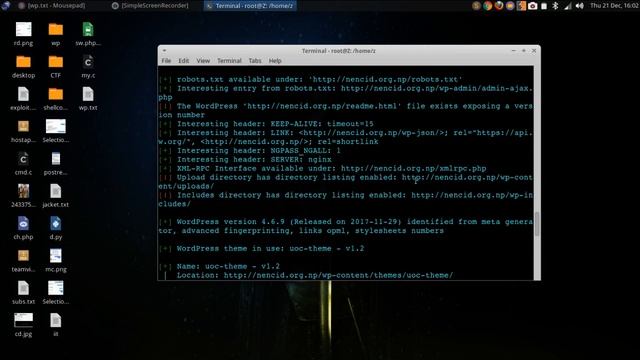Image resolution: width=640 pixels, height=360 pixels.
Task: Select the mc.png image icon
Action: point(56,256)
